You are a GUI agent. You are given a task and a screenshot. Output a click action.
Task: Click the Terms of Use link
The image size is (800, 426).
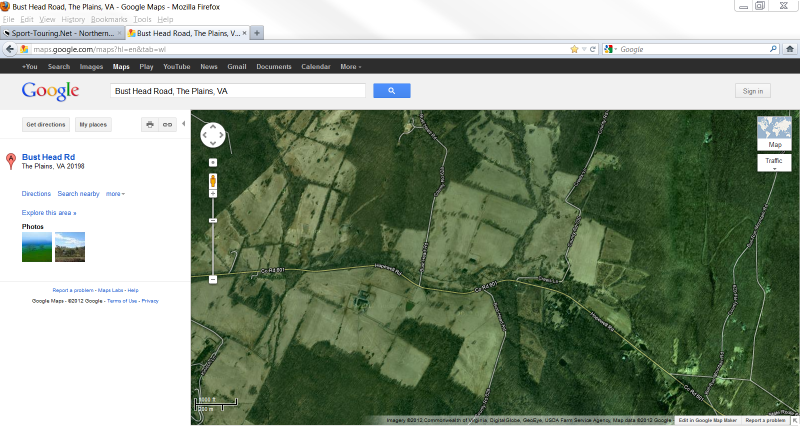(122, 301)
